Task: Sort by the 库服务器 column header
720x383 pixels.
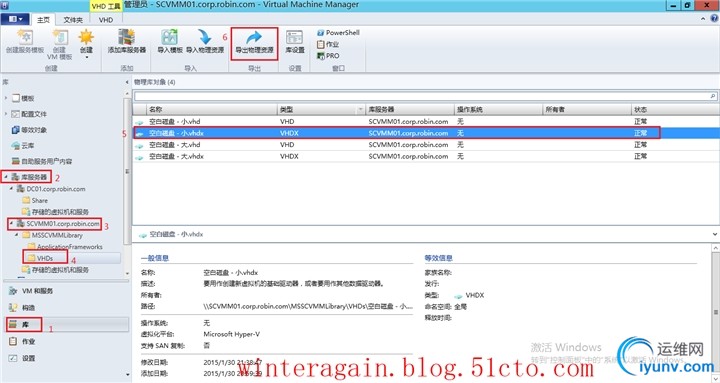Action: pyautogui.click(x=410, y=109)
